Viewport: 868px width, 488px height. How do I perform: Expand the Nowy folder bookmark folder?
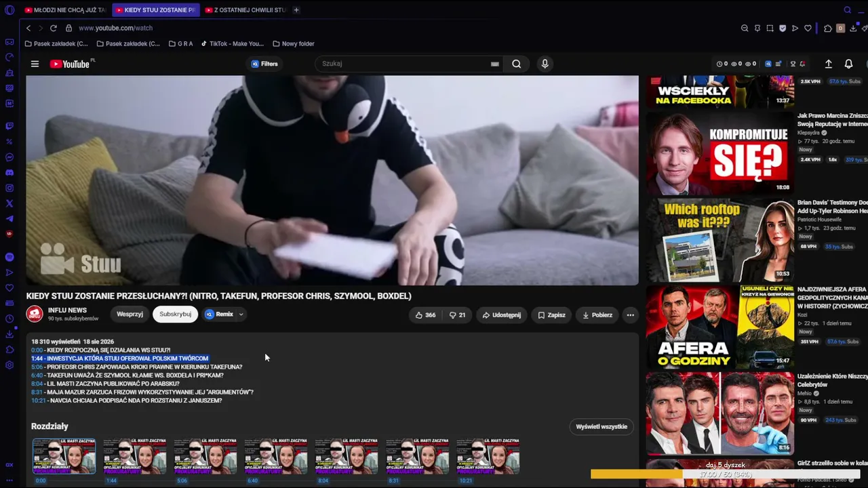click(294, 44)
